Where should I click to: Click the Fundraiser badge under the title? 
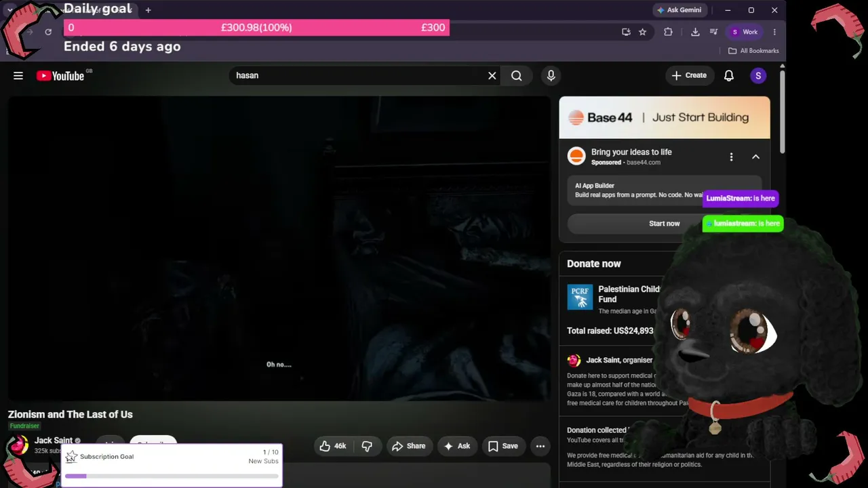[x=24, y=426]
